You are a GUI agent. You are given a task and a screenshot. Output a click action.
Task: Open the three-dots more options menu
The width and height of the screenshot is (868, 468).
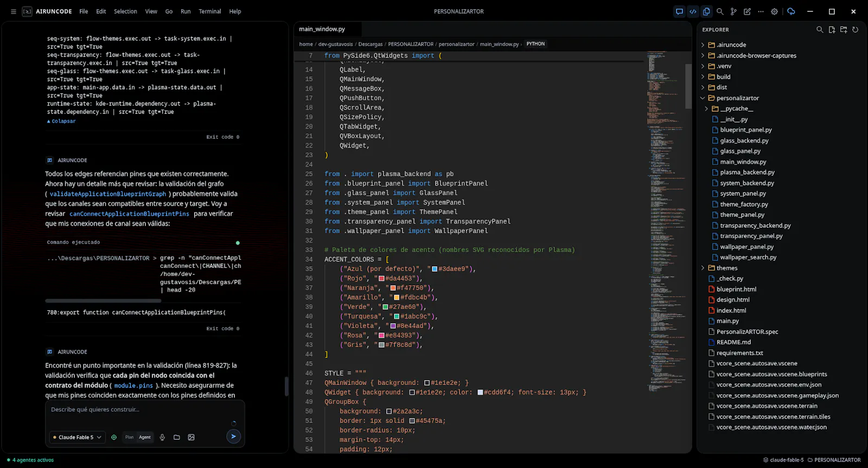[761, 11]
